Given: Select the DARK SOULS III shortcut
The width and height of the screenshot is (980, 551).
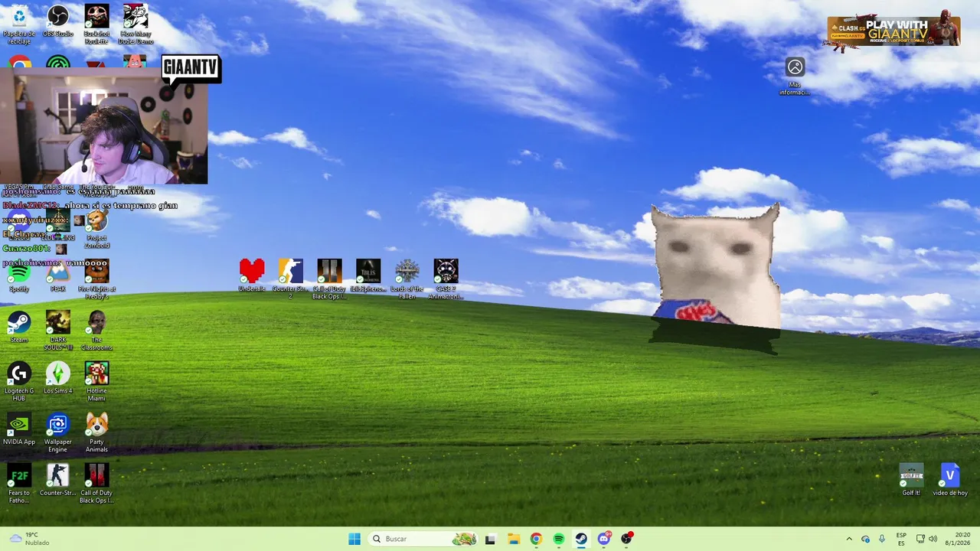Looking at the screenshot, I should (x=58, y=331).
